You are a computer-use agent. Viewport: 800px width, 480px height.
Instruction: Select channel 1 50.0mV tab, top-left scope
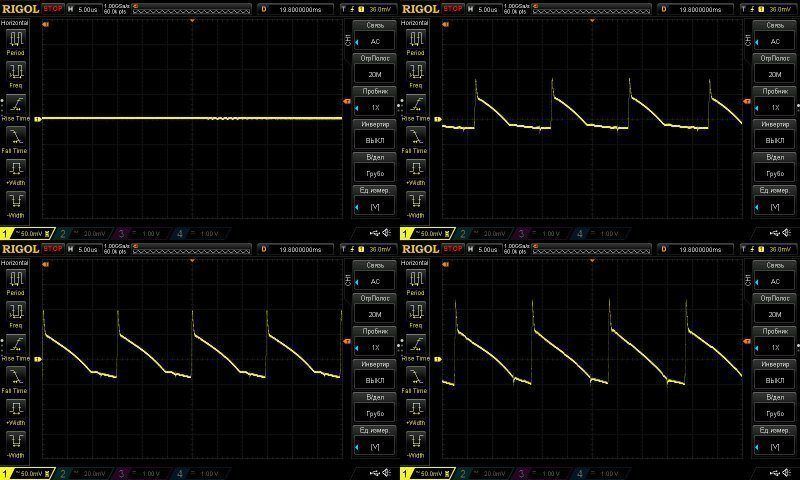[27, 234]
